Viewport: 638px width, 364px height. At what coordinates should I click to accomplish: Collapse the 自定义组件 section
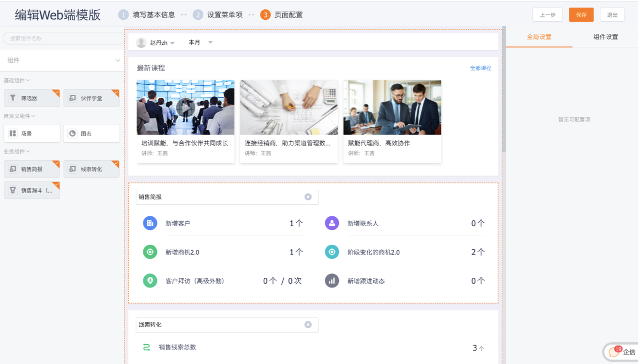20,116
